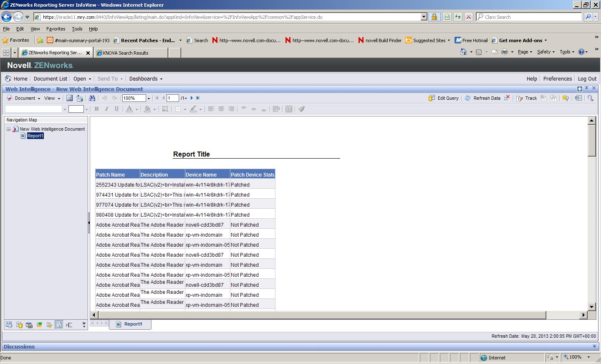601x364 pixels.
Task: Click the last icon before the chevrons in the left panel
Action: coord(69,325)
